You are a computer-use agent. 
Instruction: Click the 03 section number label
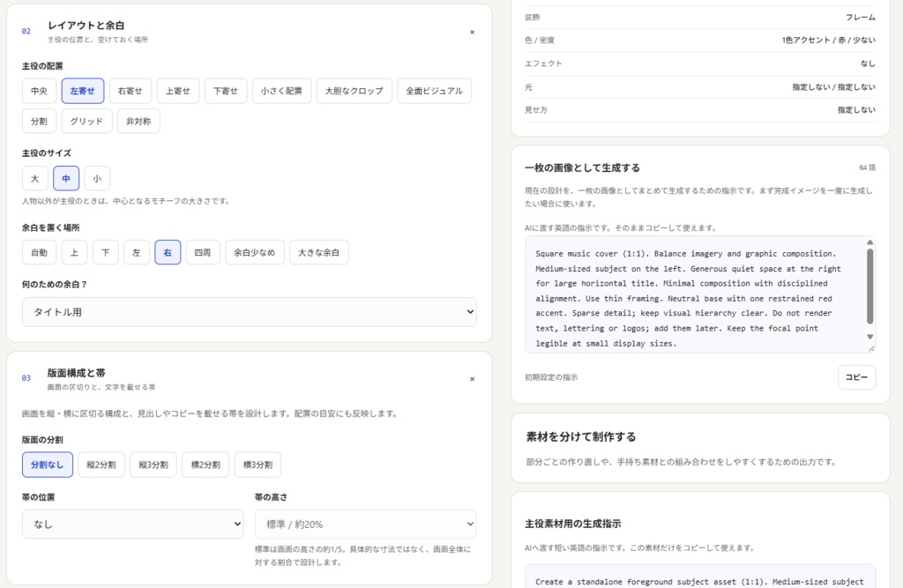26,378
